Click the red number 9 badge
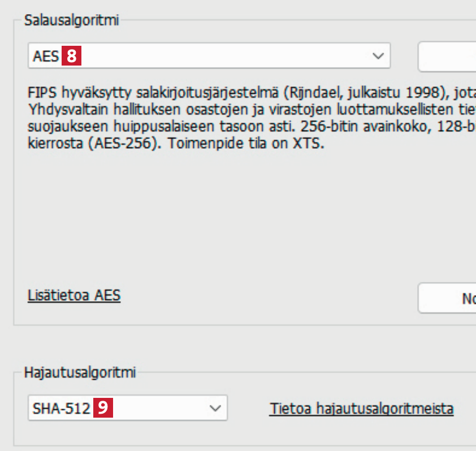 point(103,408)
